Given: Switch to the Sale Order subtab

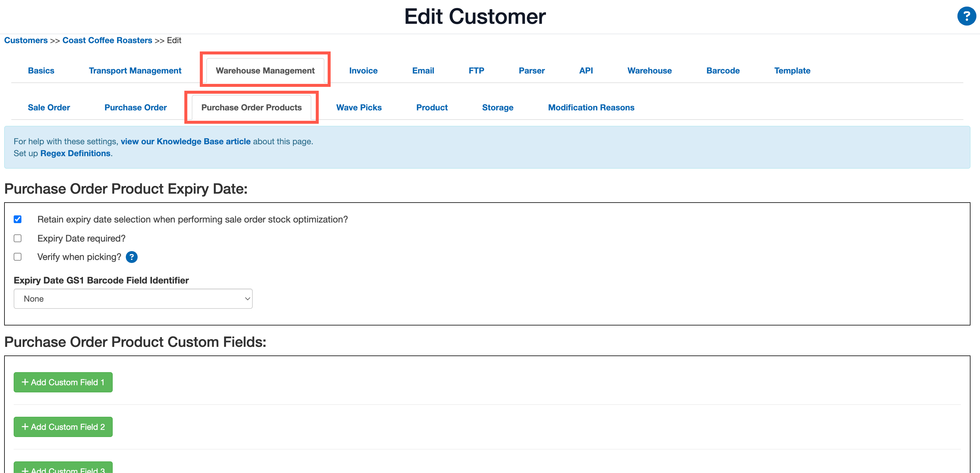Looking at the screenshot, I should point(49,107).
